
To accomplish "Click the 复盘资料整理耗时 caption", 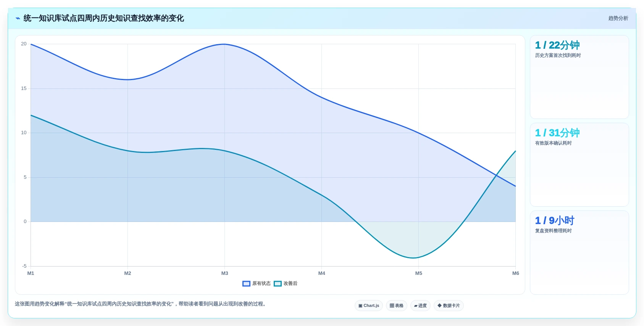I will (553, 231).
